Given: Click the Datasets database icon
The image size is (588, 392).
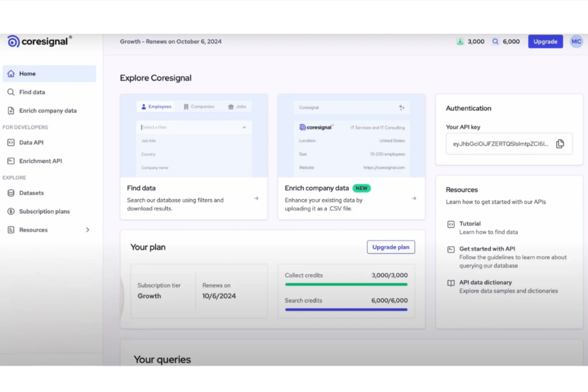Looking at the screenshot, I should pyautogui.click(x=11, y=193).
